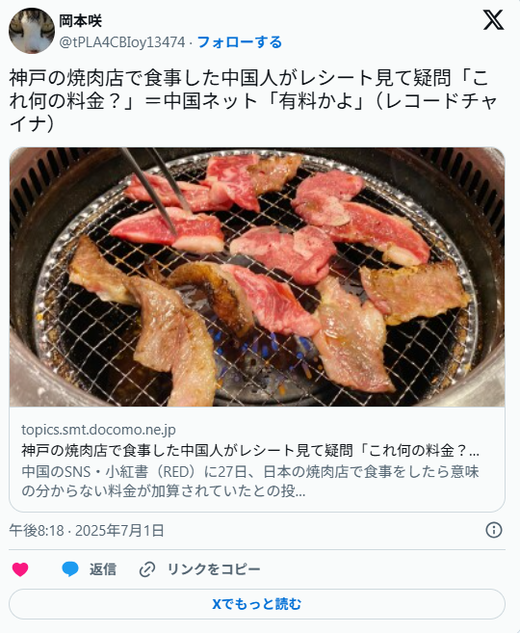Screen dimensions: 520x633
Task: Click the chain link copy icon
Action: coord(147,570)
